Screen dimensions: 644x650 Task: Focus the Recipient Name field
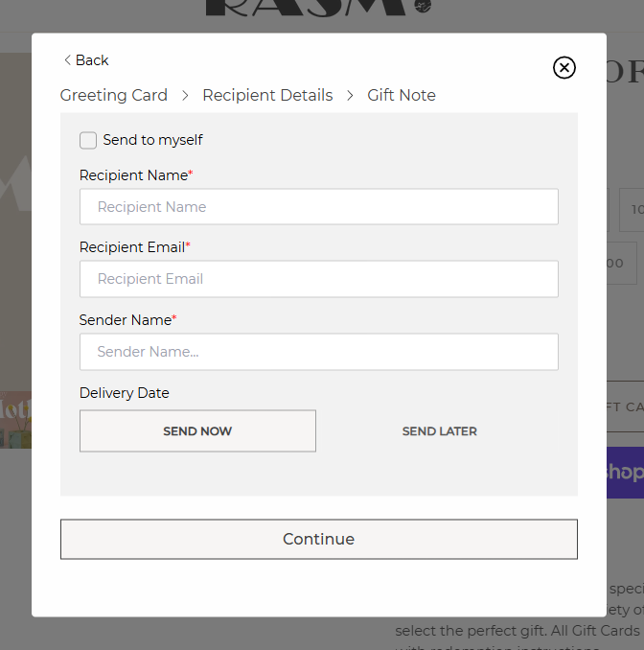[x=318, y=207]
